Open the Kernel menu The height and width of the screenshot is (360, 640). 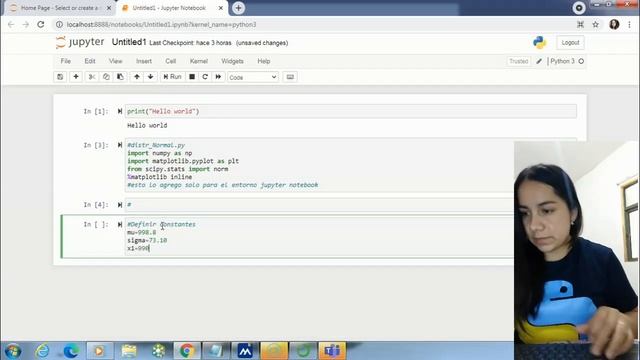(x=199, y=61)
